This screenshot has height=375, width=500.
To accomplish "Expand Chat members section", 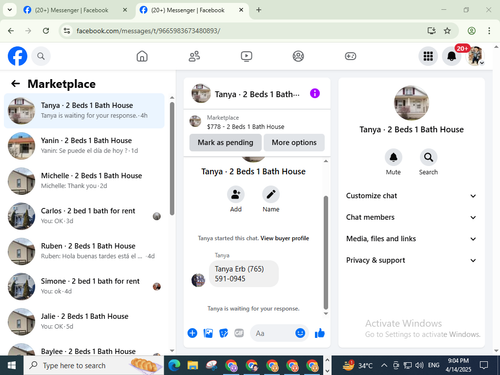I will click(x=411, y=217).
